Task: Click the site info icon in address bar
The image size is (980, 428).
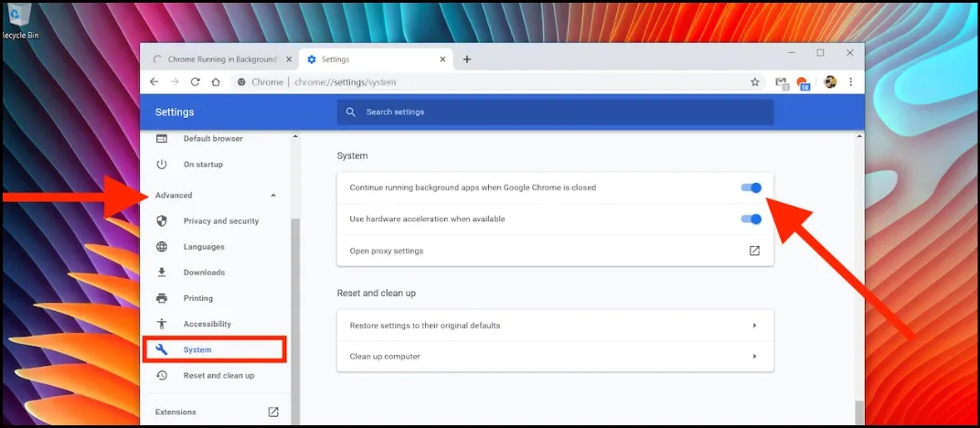Action: click(x=242, y=82)
